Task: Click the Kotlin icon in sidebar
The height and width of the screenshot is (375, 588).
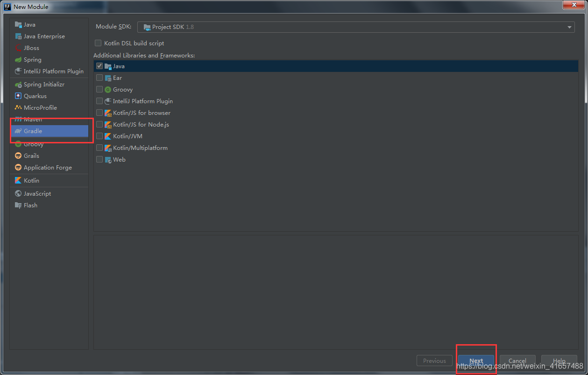Action: [x=18, y=181]
